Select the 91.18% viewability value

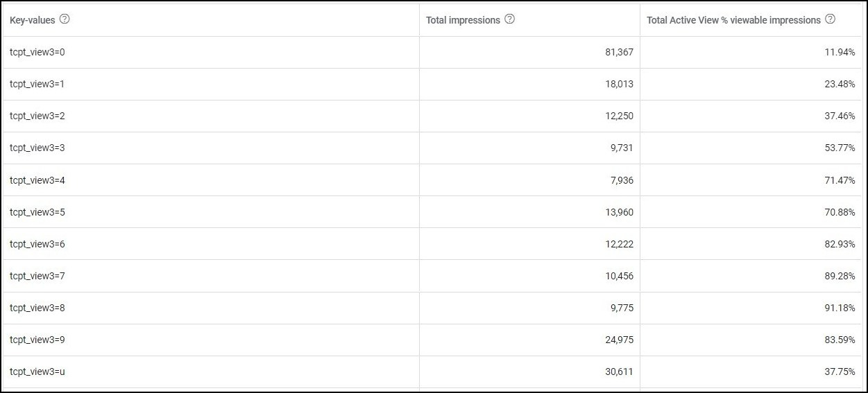pos(840,308)
